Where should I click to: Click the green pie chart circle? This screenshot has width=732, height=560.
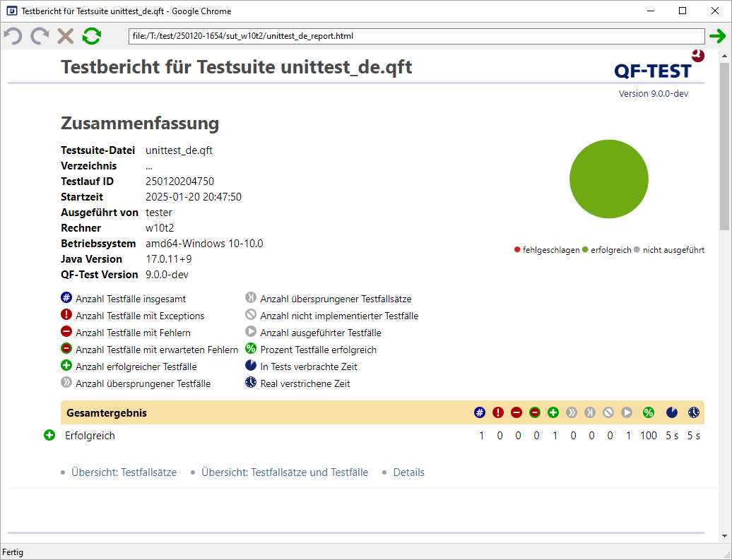[x=609, y=179]
